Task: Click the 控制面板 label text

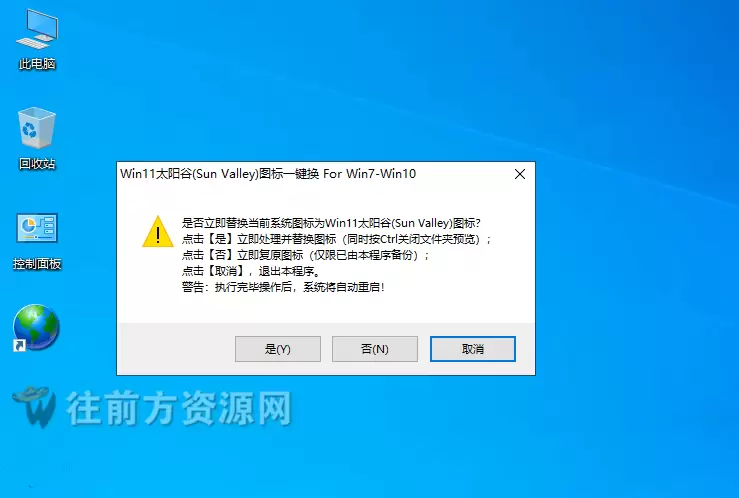Action: pyautogui.click(x=37, y=264)
